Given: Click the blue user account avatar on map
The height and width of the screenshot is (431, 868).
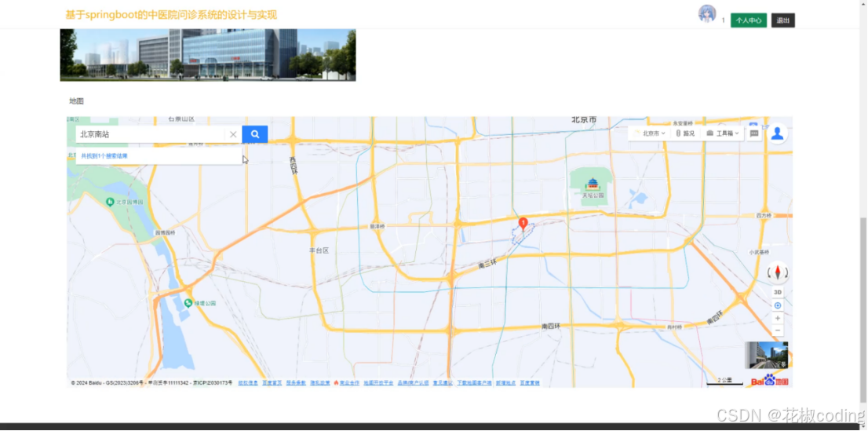Looking at the screenshot, I should click(x=777, y=133).
